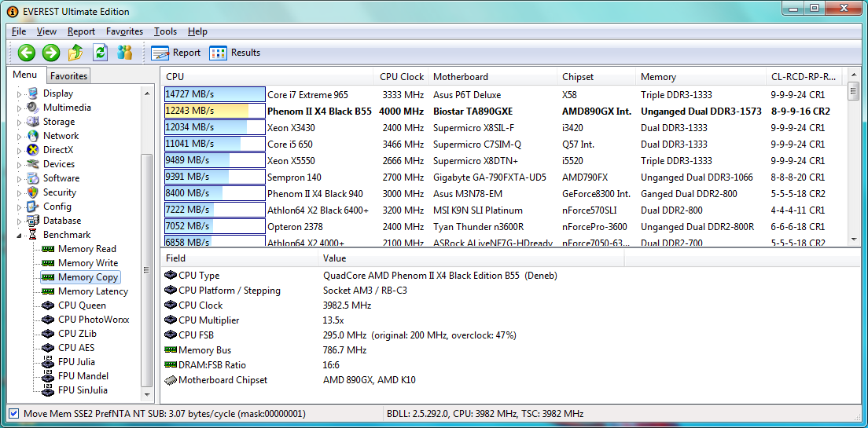Select the FPU Mandel benchmark
The width and height of the screenshot is (868, 428).
click(x=83, y=376)
